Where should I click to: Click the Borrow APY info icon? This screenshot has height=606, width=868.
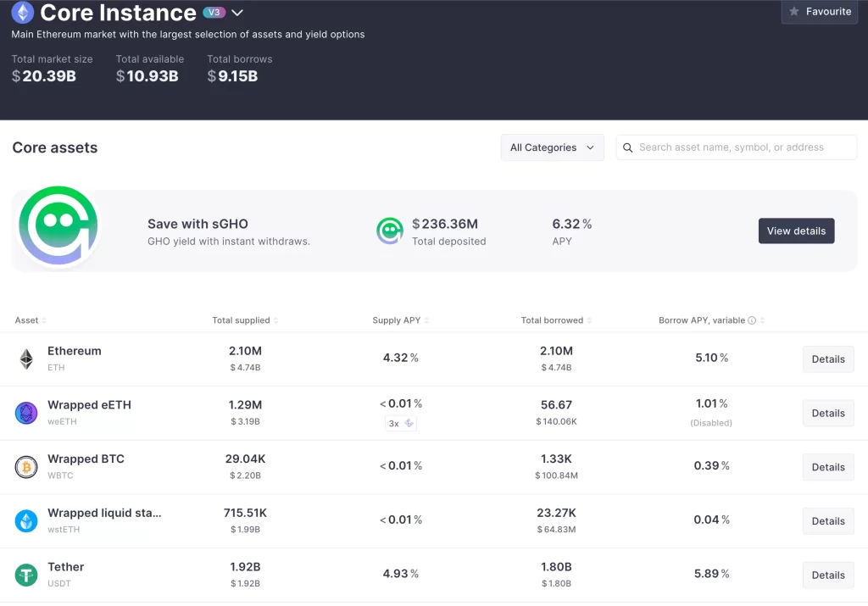[752, 320]
